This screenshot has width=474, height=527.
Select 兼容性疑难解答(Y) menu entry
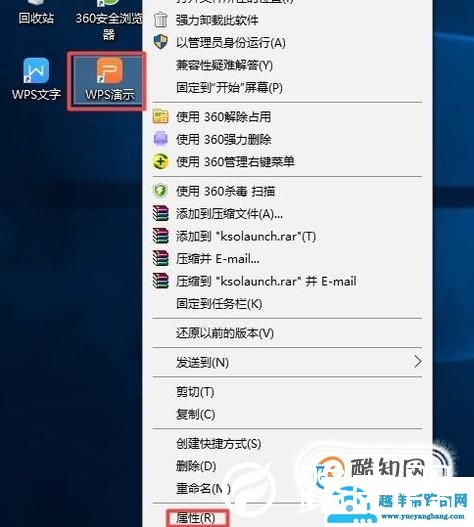click(x=224, y=65)
